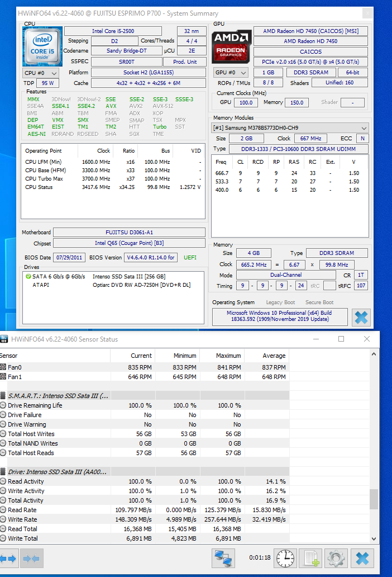Click the Windows 10 Professional OS field
Viewport: 392px width, 577px height.
tap(280, 316)
